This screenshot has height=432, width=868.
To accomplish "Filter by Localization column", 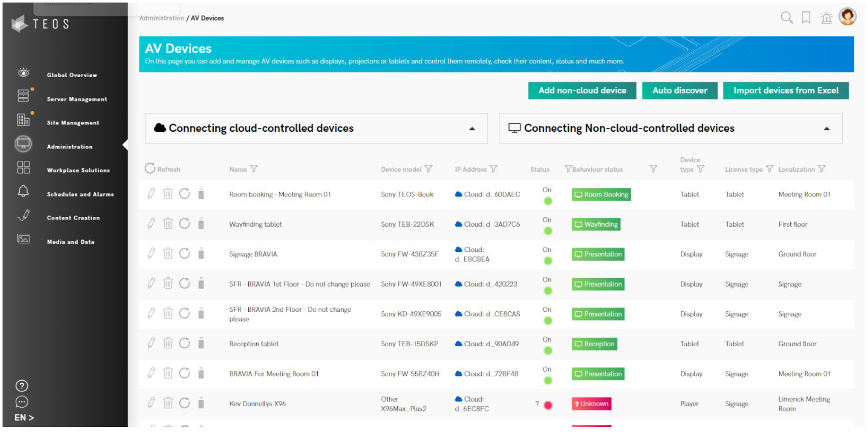I will [x=822, y=169].
